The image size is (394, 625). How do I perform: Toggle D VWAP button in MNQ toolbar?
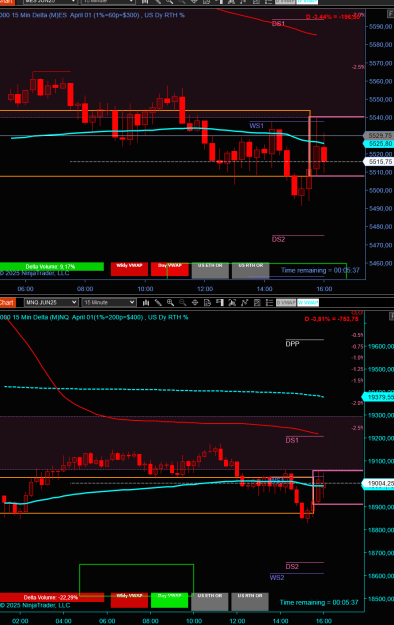286,303
